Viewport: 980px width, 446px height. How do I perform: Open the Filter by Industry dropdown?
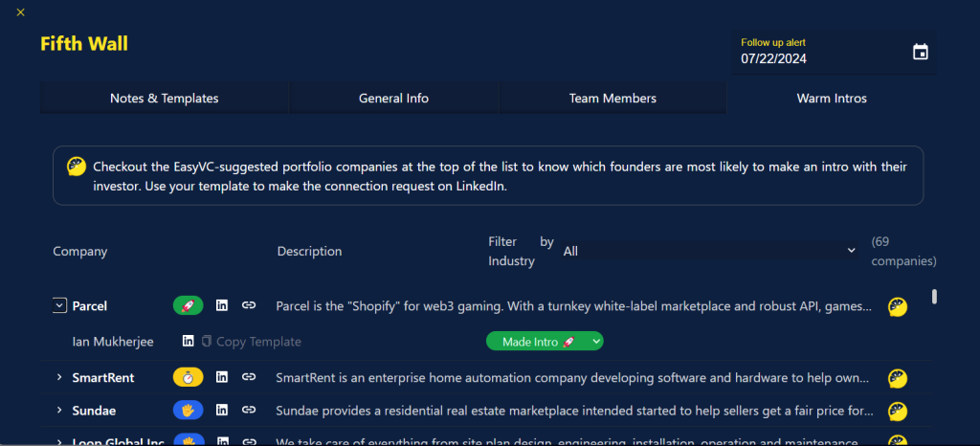coord(710,251)
